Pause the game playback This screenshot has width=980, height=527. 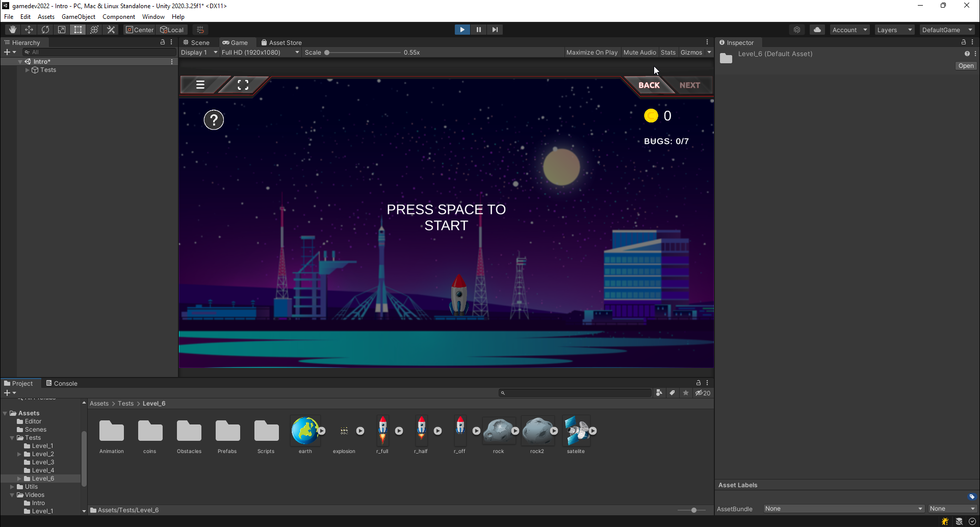click(478, 30)
